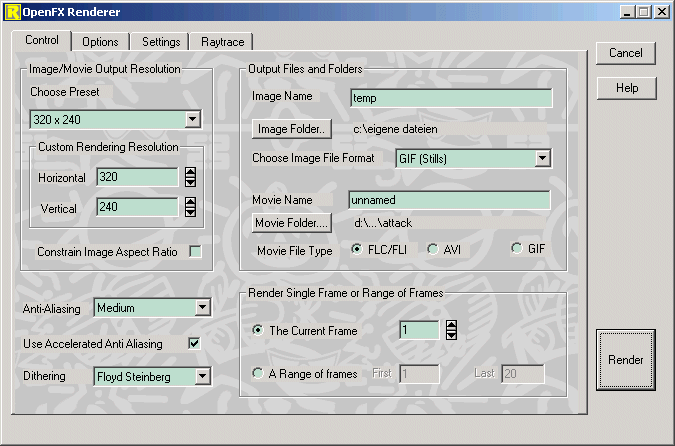675x446 pixels.
Task: Click the Dithering label
Action: coord(44,376)
